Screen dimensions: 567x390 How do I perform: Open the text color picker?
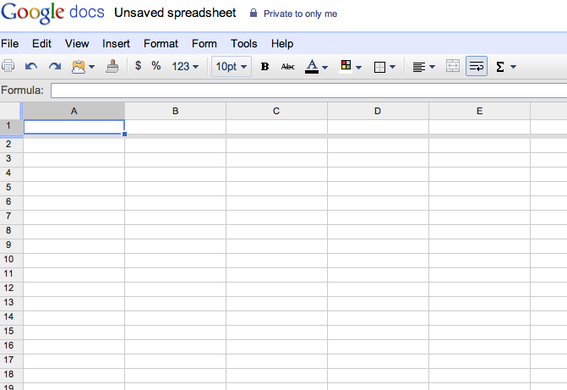(x=316, y=67)
